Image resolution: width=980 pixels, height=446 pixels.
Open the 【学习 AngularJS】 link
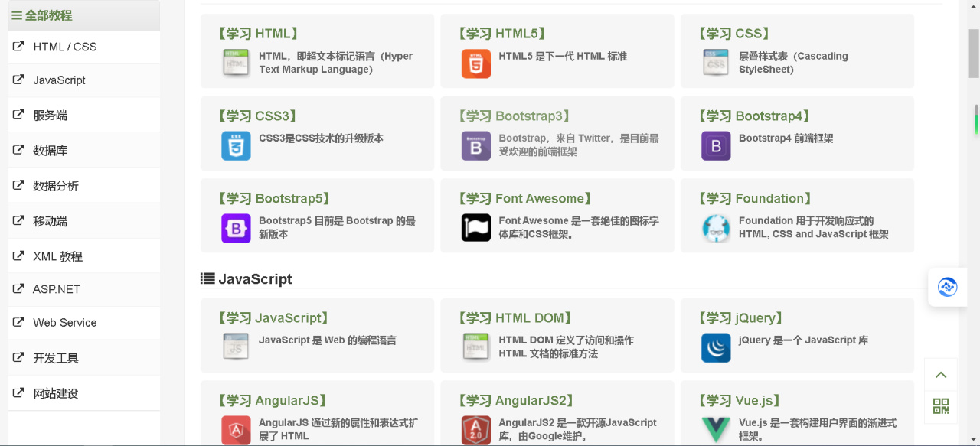pyautogui.click(x=273, y=401)
